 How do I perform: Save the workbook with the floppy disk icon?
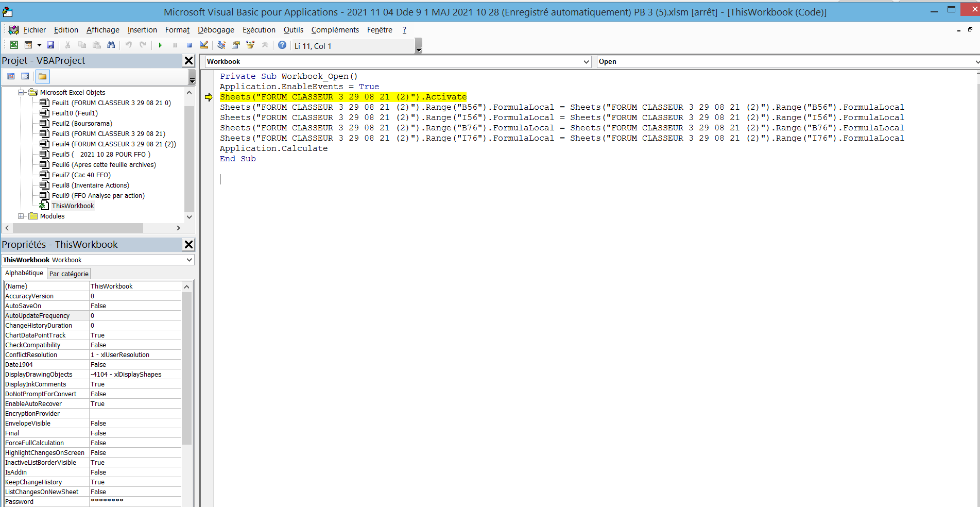tap(50, 45)
